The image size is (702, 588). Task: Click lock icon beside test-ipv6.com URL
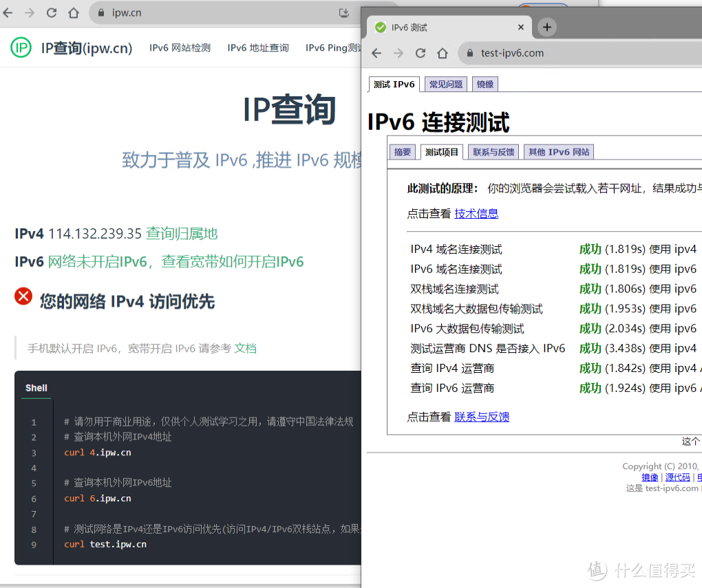[470, 53]
